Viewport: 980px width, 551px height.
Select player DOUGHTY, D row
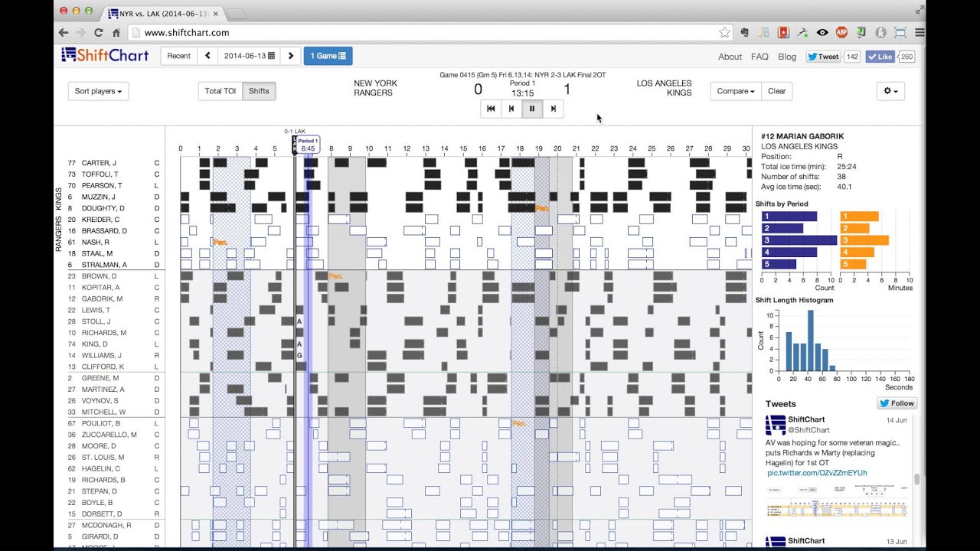tap(115, 208)
